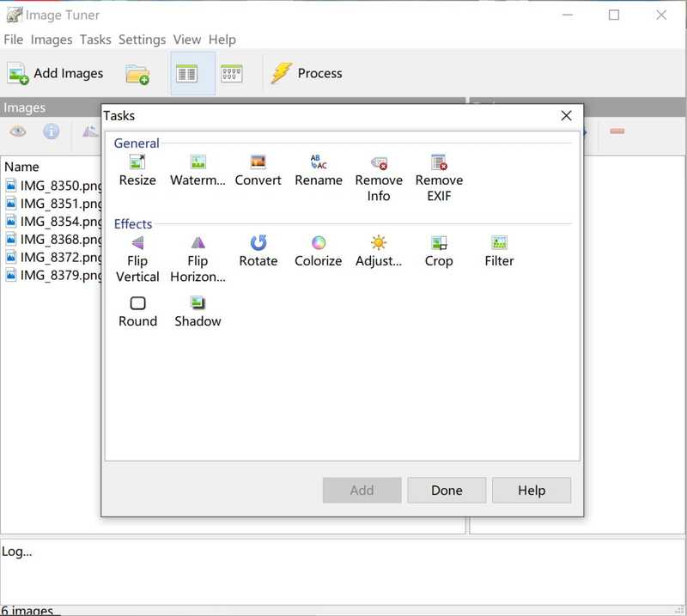Click the eye preview icon in Images panel
Viewport: 687px width, 616px height.
pos(18,131)
